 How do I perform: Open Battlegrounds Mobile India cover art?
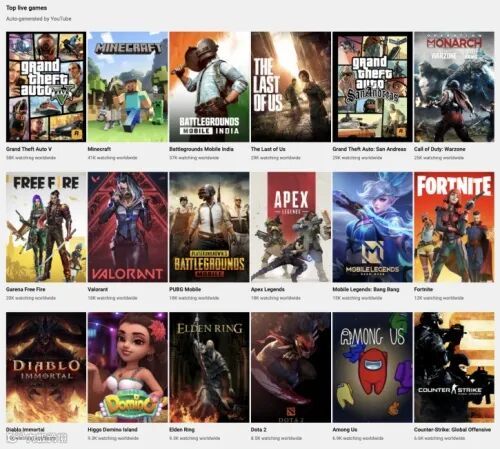tap(209, 87)
